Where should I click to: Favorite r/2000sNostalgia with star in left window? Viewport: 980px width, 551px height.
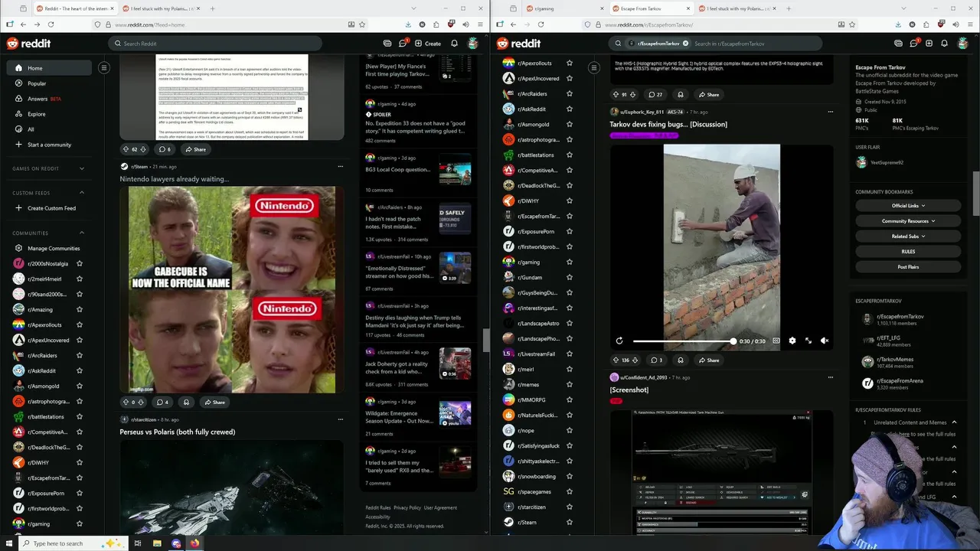[x=80, y=263]
